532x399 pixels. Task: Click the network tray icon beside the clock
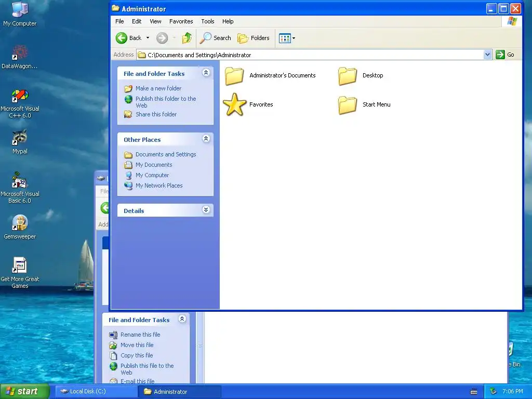click(x=494, y=391)
